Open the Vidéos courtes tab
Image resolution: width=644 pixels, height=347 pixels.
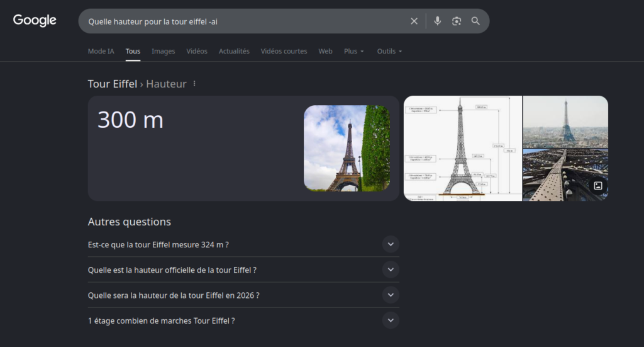coord(284,52)
